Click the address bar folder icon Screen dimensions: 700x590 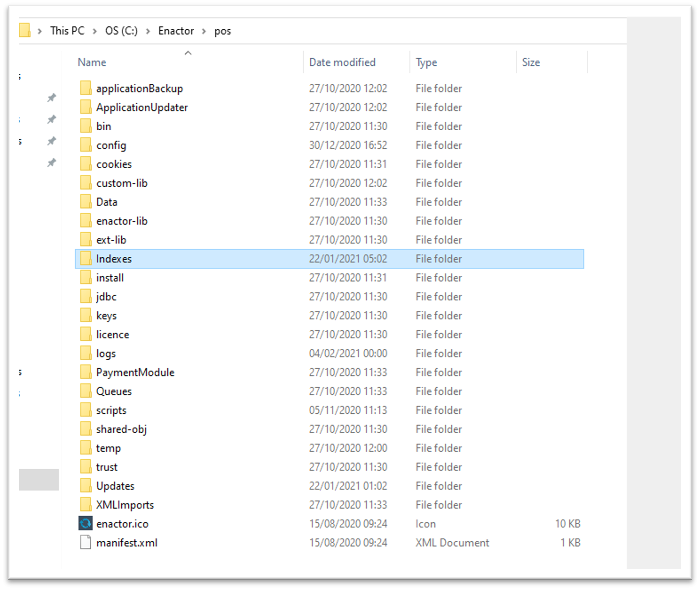pyautogui.click(x=25, y=30)
